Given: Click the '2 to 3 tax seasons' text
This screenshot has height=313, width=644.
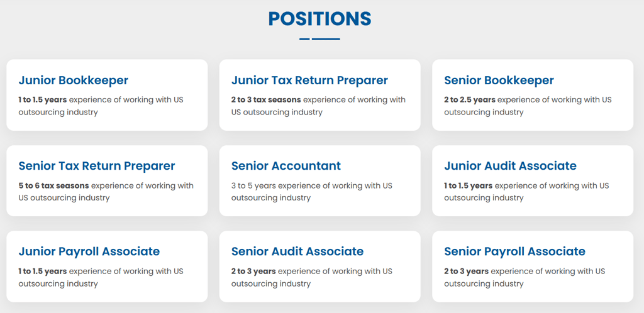Looking at the screenshot, I should 266,99.
